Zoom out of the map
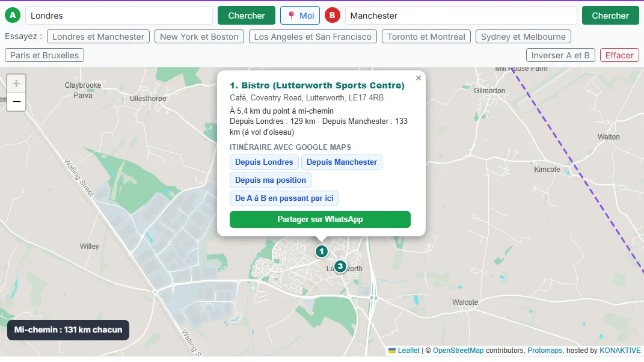 click(x=16, y=102)
